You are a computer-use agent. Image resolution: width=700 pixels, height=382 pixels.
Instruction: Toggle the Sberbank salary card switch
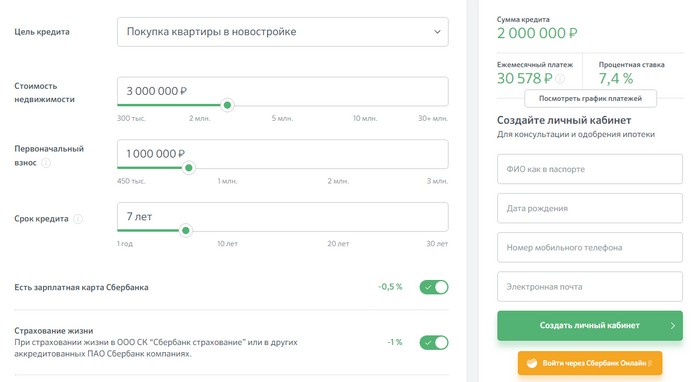(433, 287)
